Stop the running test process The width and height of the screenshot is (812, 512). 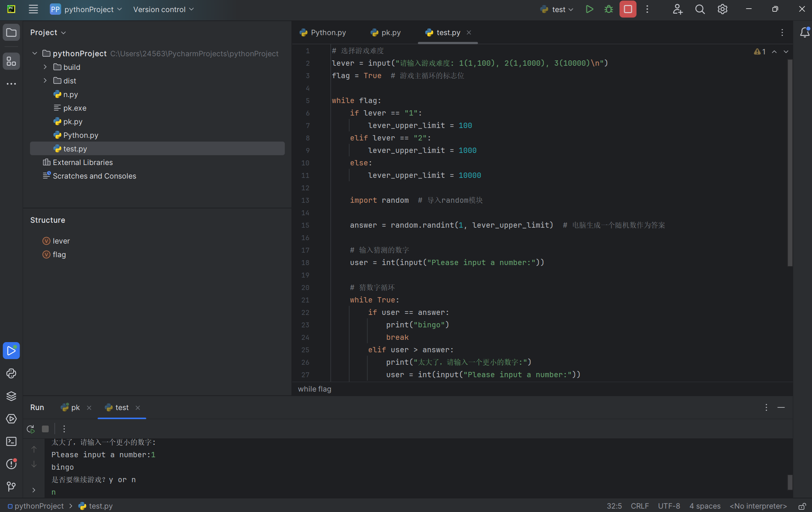[628, 9]
